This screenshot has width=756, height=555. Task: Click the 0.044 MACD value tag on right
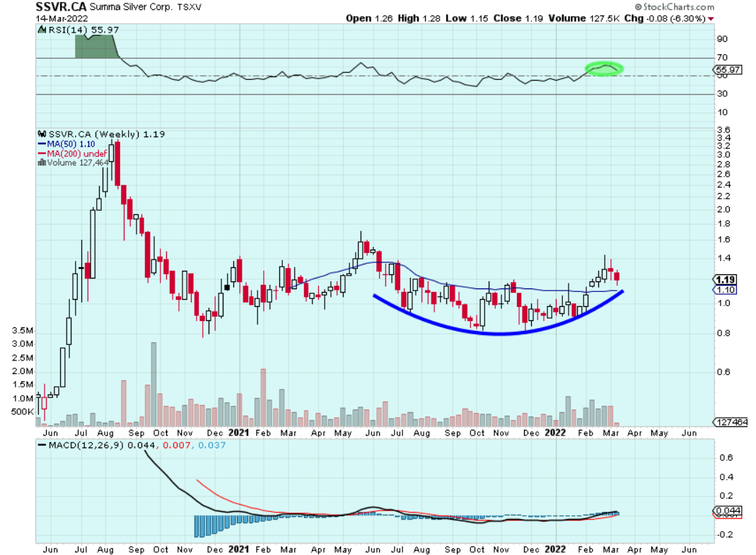click(728, 510)
